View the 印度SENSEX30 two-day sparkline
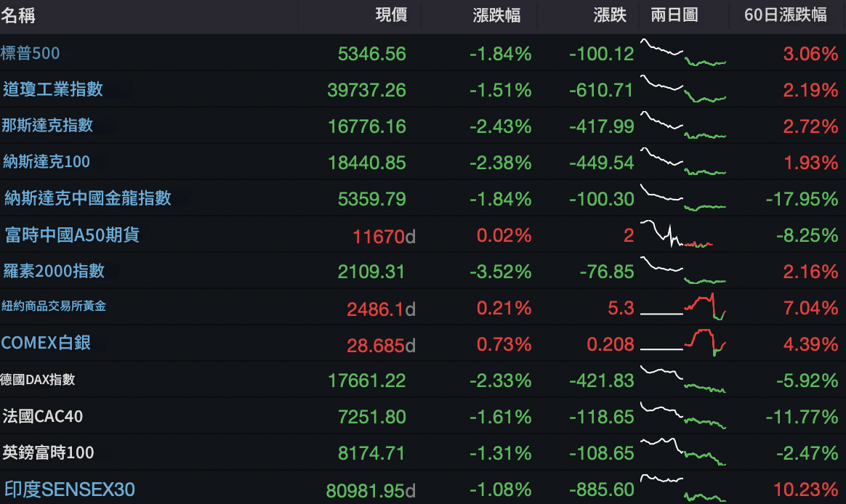This screenshot has height=504, width=846. click(683, 488)
